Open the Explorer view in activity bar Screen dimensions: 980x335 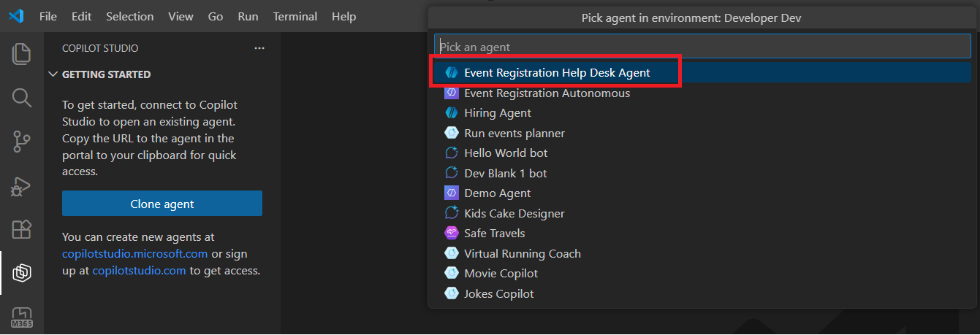[22, 53]
